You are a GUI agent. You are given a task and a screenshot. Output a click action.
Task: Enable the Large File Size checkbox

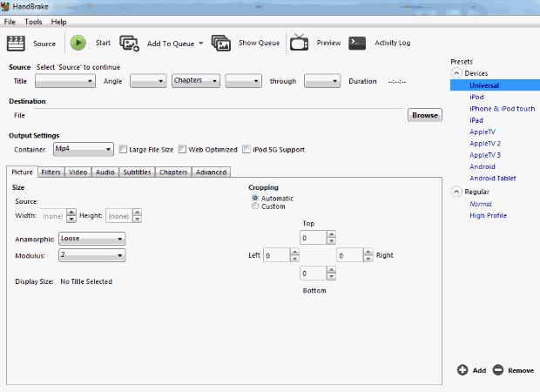pos(123,150)
